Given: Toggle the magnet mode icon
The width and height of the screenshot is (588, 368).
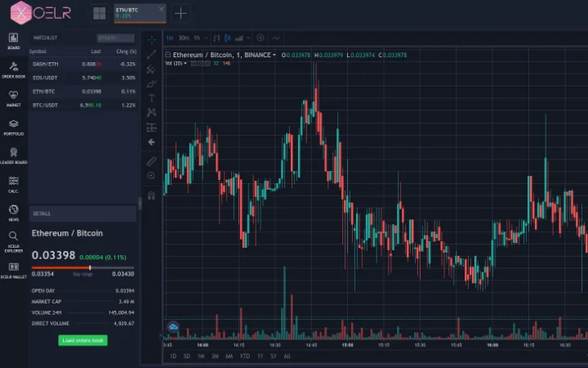Looking at the screenshot, I should click(x=152, y=195).
